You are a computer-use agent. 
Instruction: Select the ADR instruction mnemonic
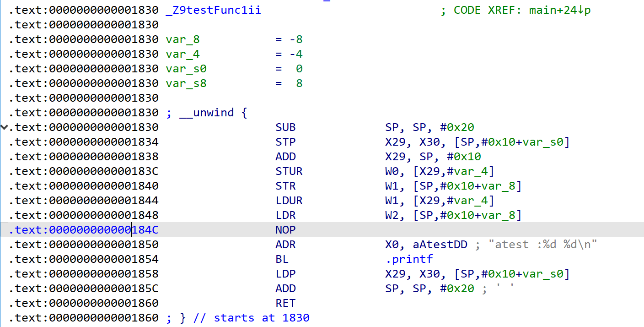(x=286, y=245)
